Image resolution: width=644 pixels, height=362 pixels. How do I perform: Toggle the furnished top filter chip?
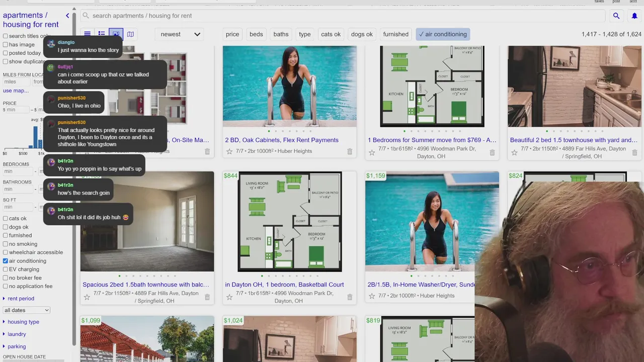point(395,34)
